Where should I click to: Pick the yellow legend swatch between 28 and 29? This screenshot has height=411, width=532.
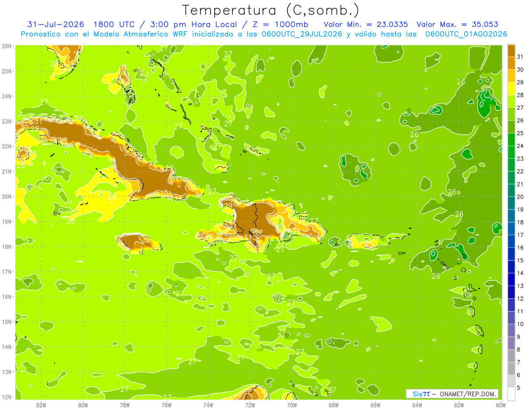511,89
